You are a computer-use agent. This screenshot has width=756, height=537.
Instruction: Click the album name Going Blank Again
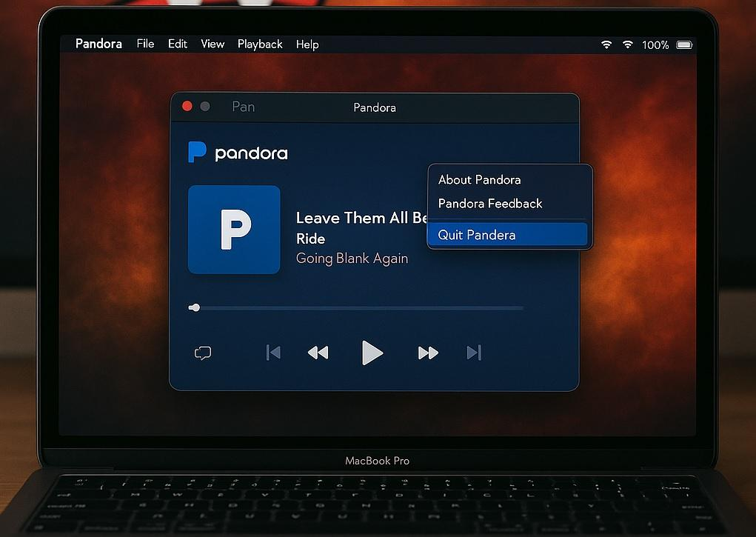pos(352,259)
